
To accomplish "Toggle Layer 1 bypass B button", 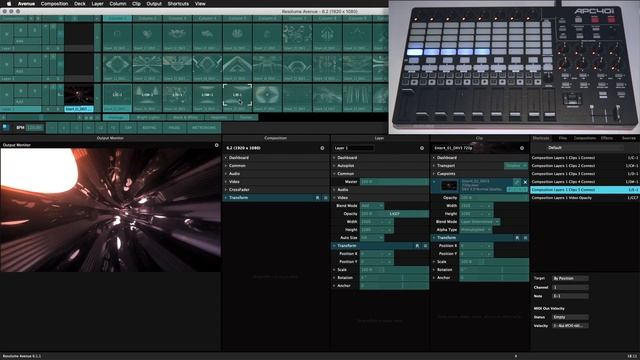I will [x=21, y=91].
